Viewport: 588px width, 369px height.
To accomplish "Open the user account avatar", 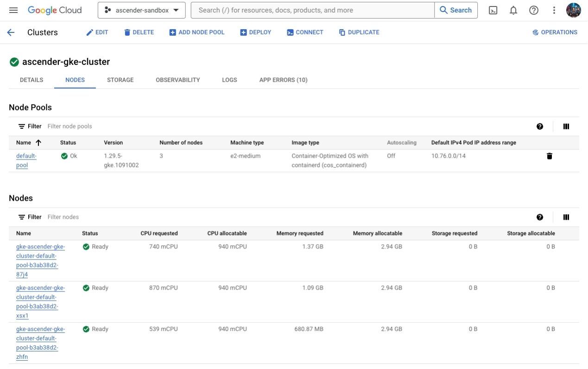I will click(x=573, y=10).
